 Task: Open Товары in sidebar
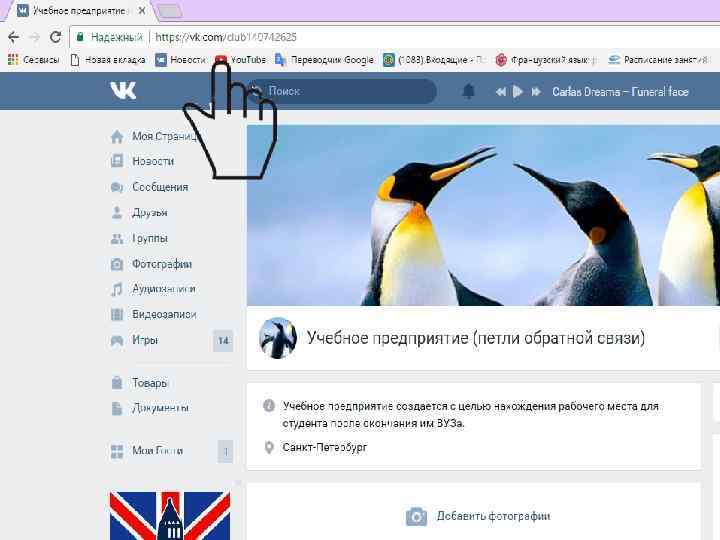coord(150,382)
